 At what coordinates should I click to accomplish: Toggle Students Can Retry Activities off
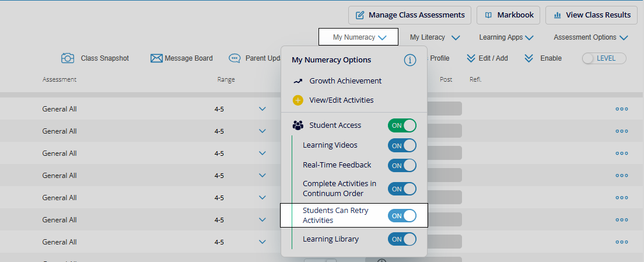pos(402,216)
